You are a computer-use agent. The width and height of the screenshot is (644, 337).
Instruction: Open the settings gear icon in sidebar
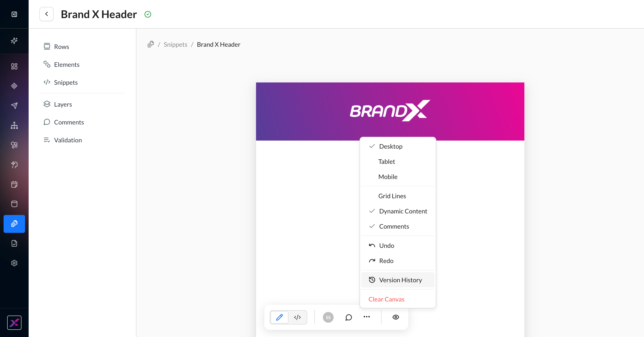[x=14, y=263]
